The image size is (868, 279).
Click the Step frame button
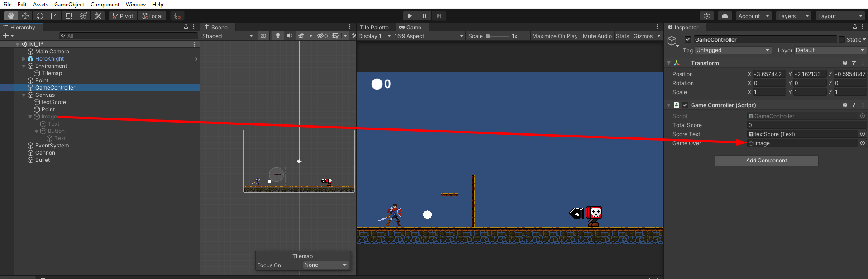pos(439,16)
